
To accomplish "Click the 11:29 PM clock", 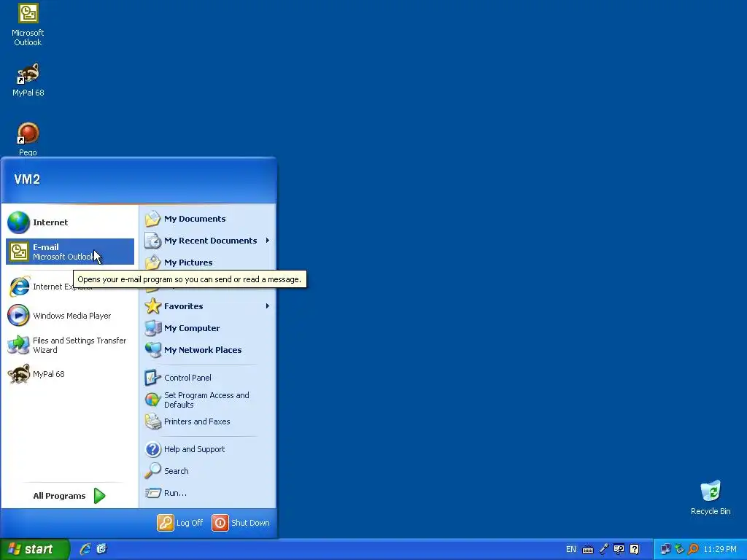I will [x=720, y=550].
